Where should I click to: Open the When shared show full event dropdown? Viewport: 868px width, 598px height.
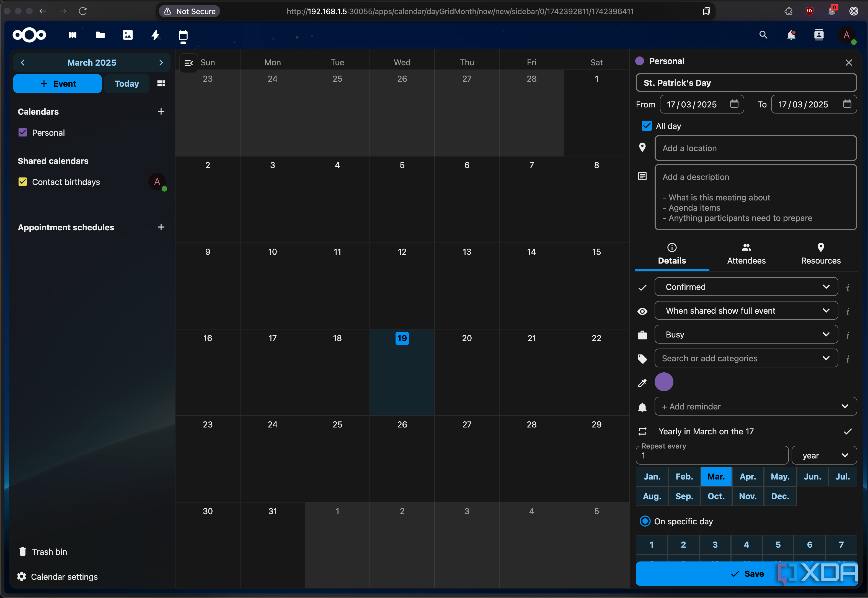pyautogui.click(x=746, y=311)
